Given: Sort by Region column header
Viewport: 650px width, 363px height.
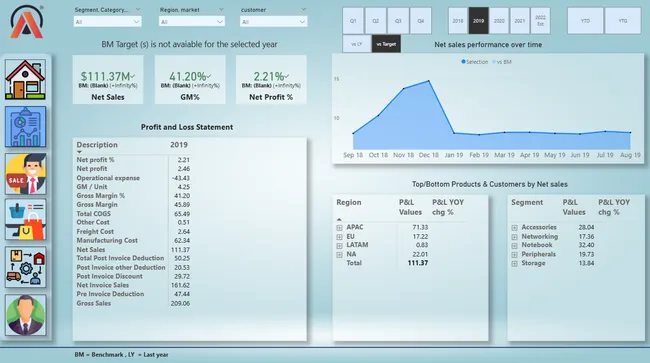Looking at the screenshot, I should tap(349, 202).
